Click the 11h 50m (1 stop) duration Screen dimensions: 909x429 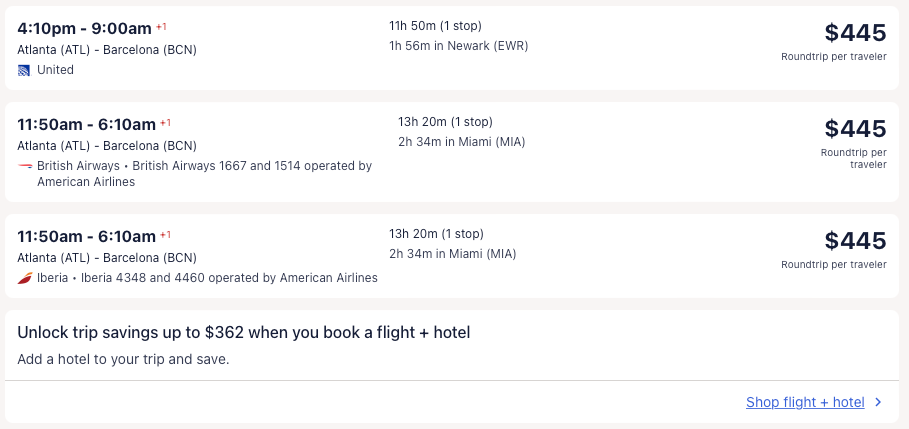click(x=442, y=26)
